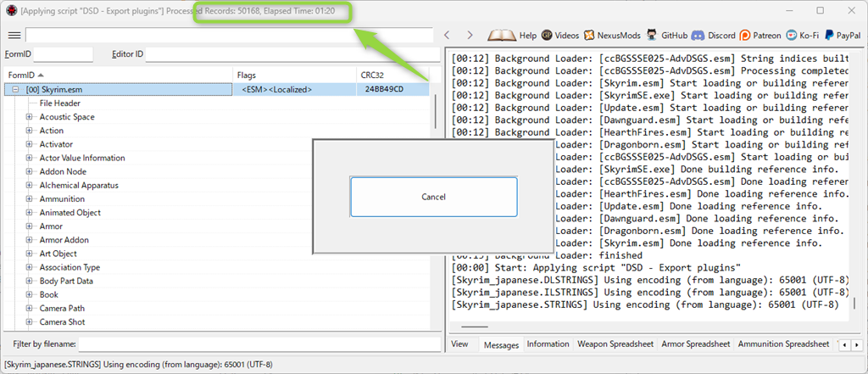Image resolution: width=868 pixels, height=374 pixels.
Task: Expand the Ammunition group
Action: pyautogui.click(x=30, y=199)
